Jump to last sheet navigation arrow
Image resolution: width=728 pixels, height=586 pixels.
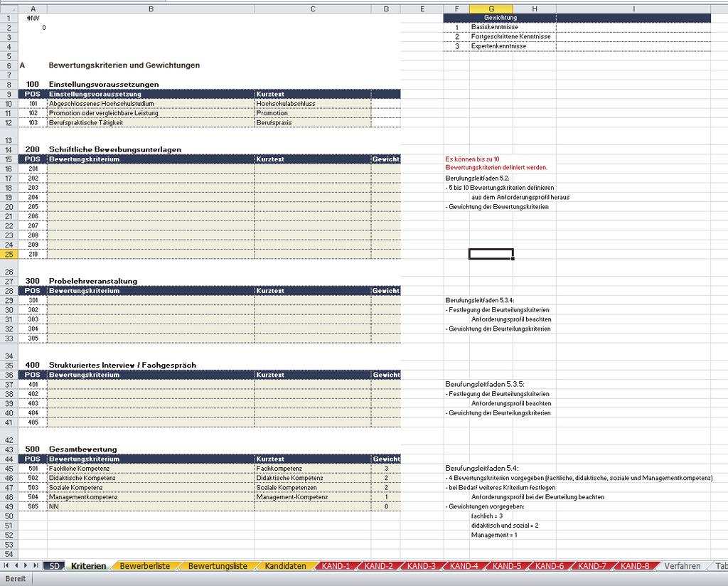coord(36,566)
